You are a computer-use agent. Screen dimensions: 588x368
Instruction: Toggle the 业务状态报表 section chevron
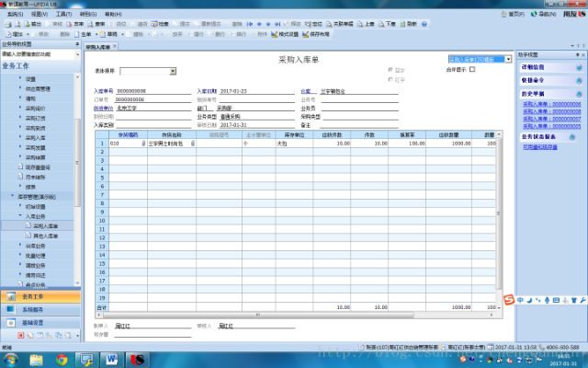[x=572, y=137]
